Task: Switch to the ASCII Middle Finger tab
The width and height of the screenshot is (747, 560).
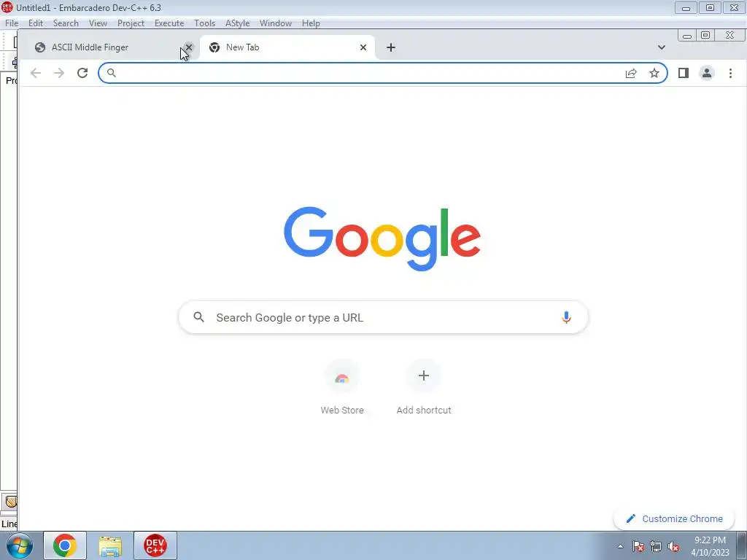Action: click(x=108, y=47)
